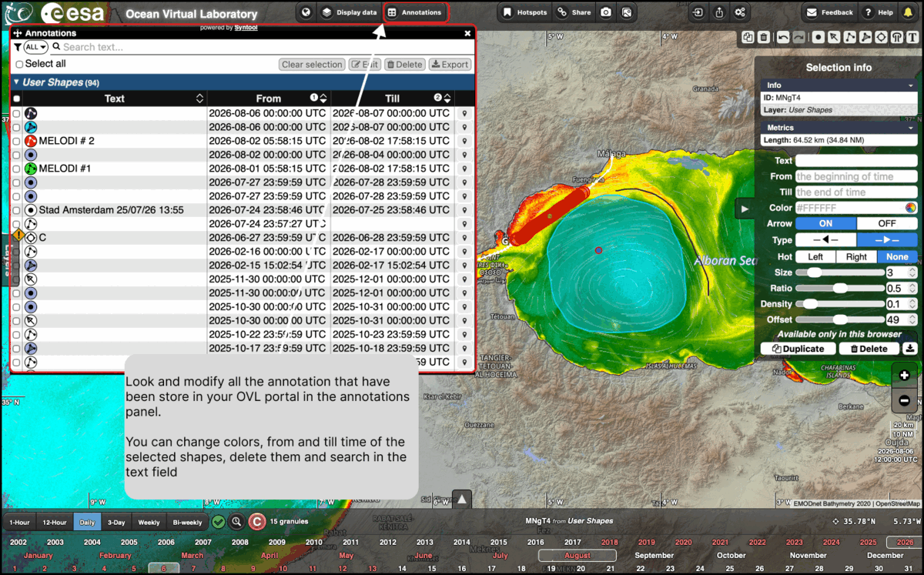Check the Stad Amsterdam row checkbox

click(16, 210)
